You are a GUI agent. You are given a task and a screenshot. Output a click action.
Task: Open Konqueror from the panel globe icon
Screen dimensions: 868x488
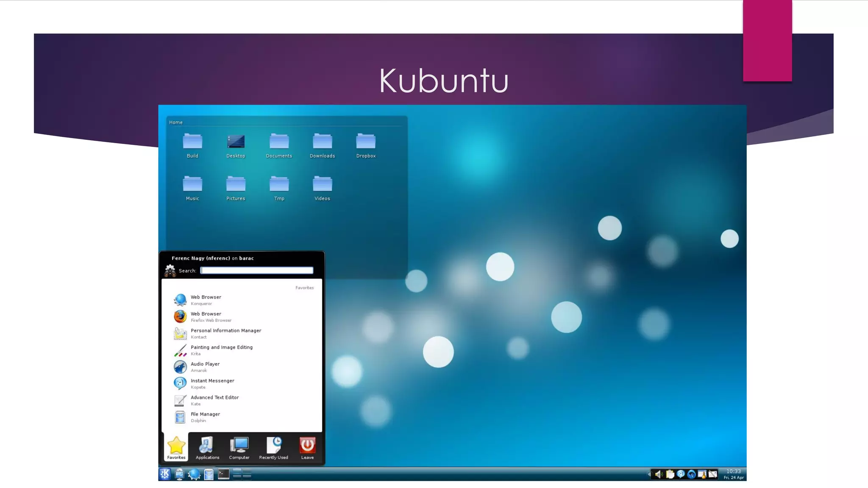[x=194, y=474]
